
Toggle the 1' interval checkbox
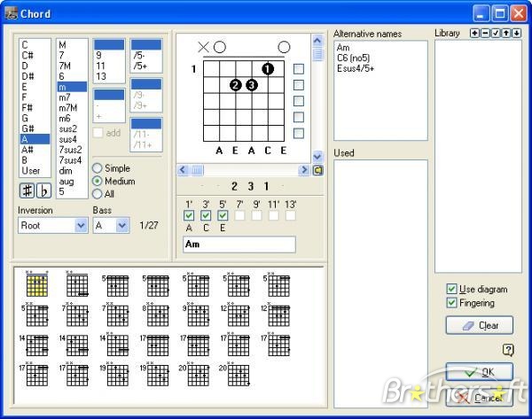[x=189, y=215]
